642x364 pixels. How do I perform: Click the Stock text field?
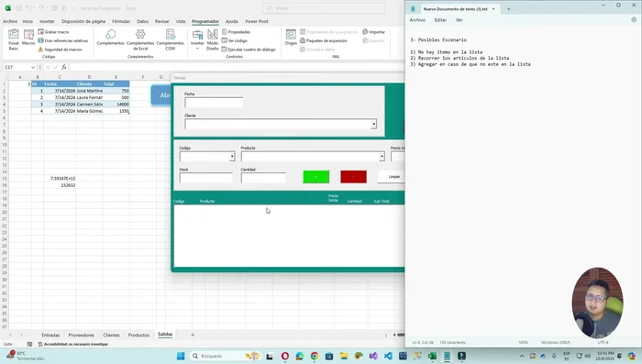click(x=205, y=178)
